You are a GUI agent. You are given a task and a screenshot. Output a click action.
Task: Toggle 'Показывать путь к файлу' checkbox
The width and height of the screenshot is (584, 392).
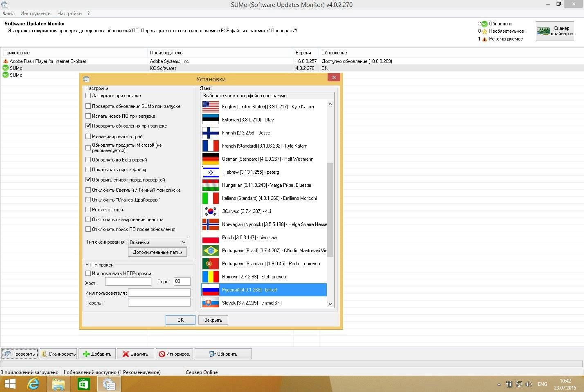click(x=88, y=170)
